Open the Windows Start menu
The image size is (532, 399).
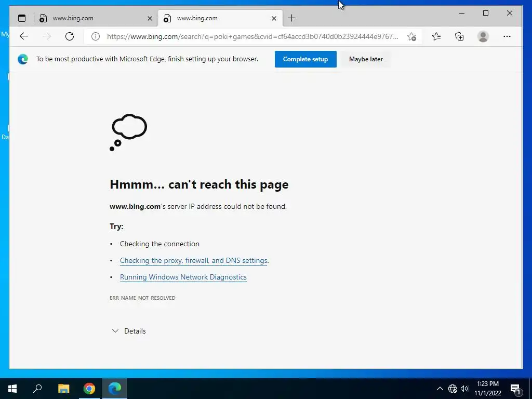[x=12, y=389]
